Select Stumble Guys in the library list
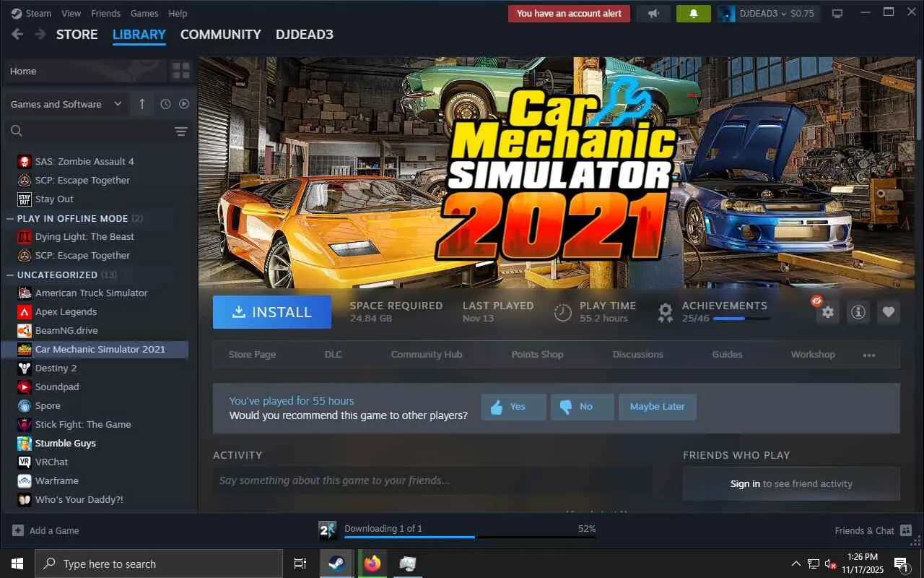Image resolution: width=924 pixels, height=578 pixels. pyautogui.click(x=66, y=443)
